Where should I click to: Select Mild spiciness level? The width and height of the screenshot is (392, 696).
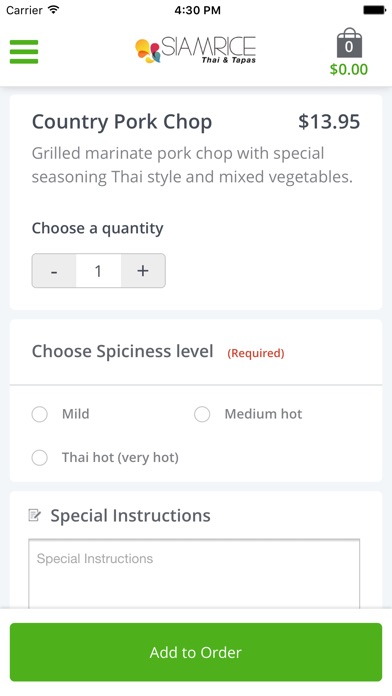point(40,414)
